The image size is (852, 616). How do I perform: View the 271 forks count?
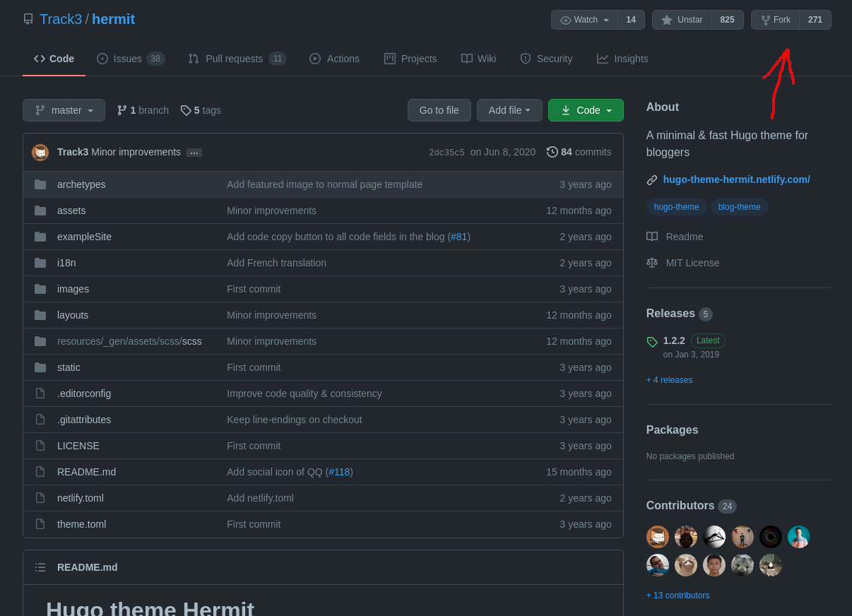pos(815,20)
